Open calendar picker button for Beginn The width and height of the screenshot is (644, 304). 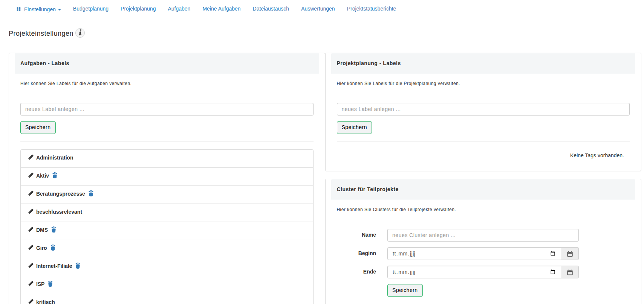point(569,254)
